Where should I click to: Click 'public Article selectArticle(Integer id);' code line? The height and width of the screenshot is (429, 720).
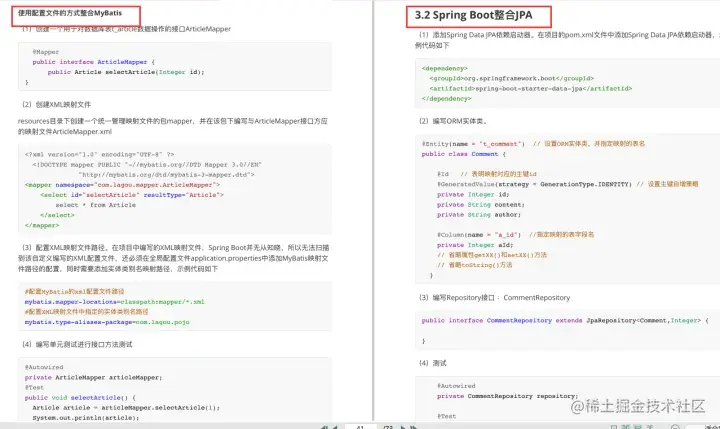point(126,72)
